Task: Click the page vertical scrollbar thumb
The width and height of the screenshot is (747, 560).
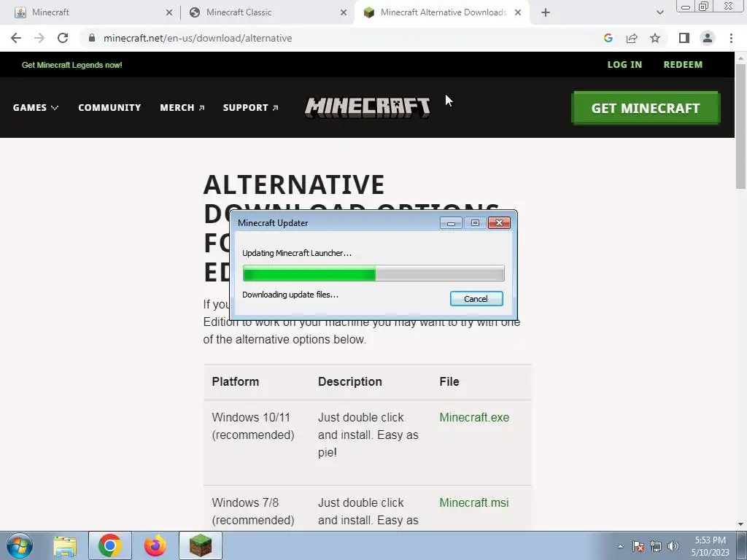Action: coord(740,126)
